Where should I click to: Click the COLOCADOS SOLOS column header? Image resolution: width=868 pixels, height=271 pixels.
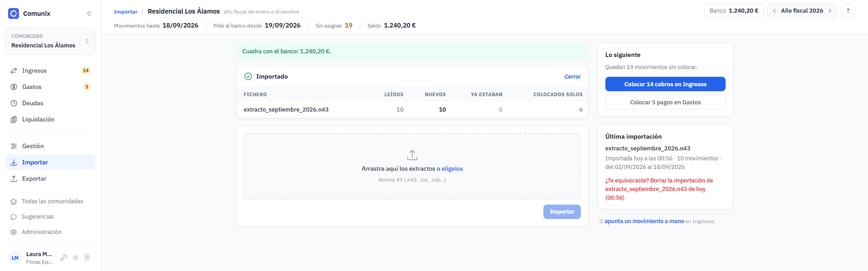558,94
